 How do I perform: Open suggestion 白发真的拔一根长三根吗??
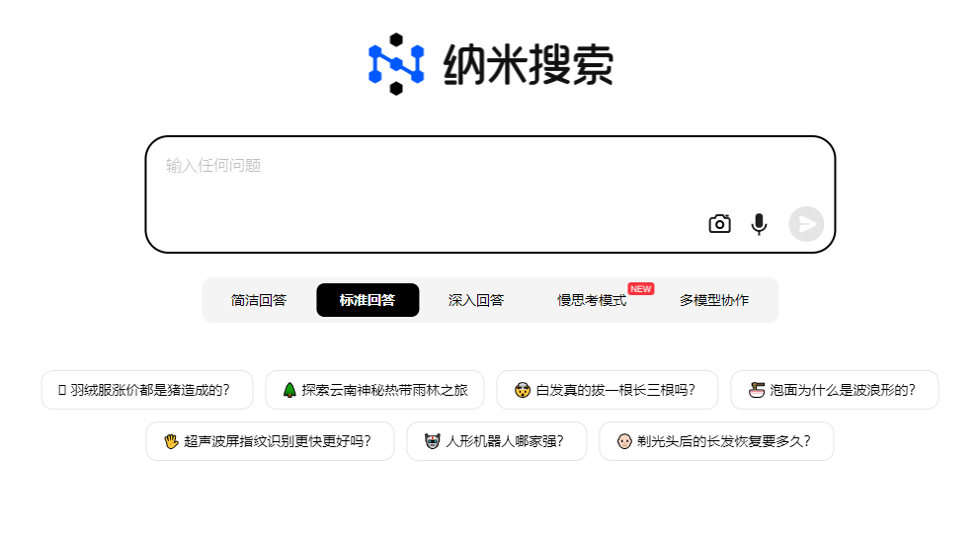click(607, 390)
